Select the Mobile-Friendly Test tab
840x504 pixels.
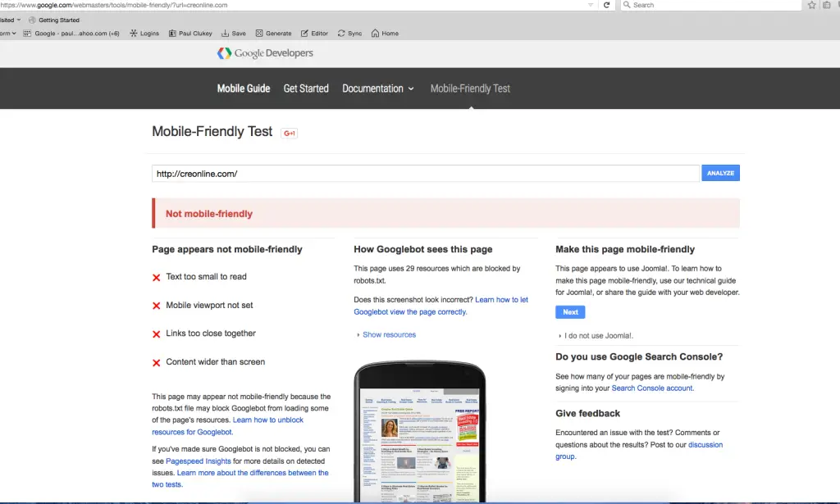[x=470, y=89]
